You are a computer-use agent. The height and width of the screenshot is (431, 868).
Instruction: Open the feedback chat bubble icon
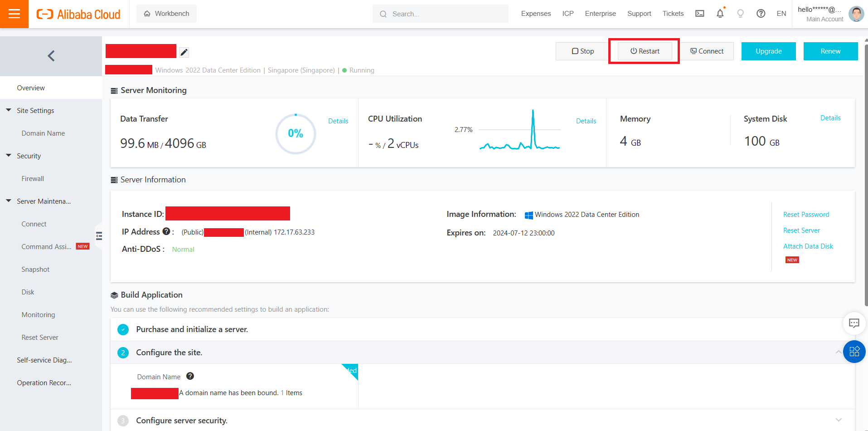coord(854,323)
